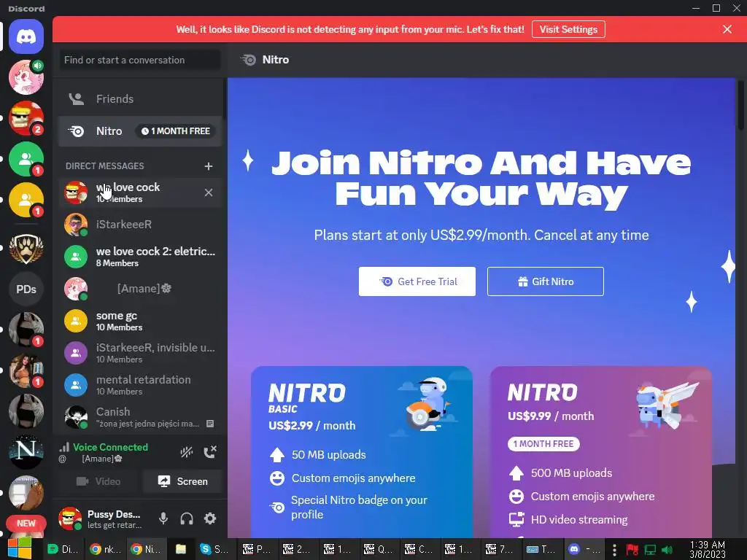
Task: Click the 50 MB uploads feature text
Action: (329, 455)
